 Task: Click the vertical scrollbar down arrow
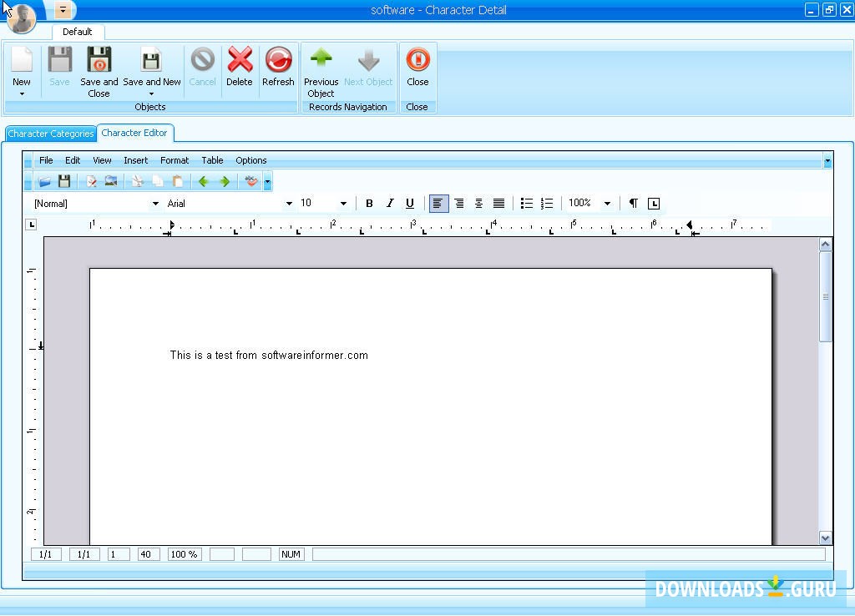(826, 538)
